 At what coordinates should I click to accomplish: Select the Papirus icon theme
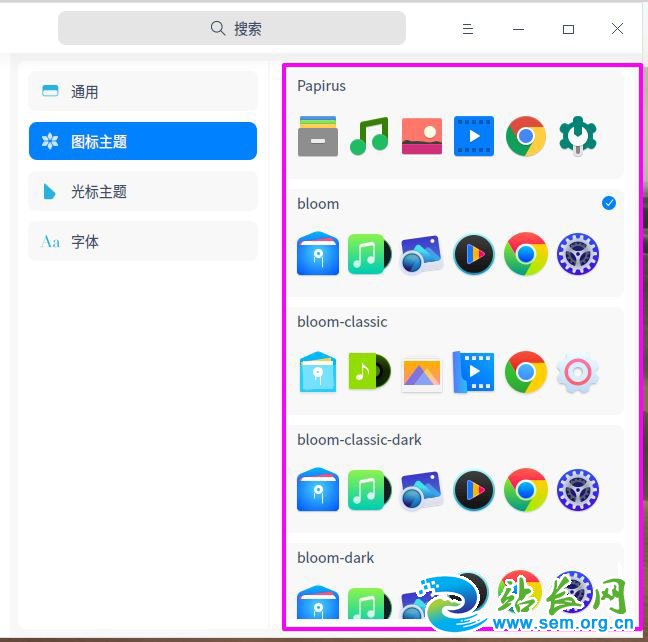click(321, 86)
